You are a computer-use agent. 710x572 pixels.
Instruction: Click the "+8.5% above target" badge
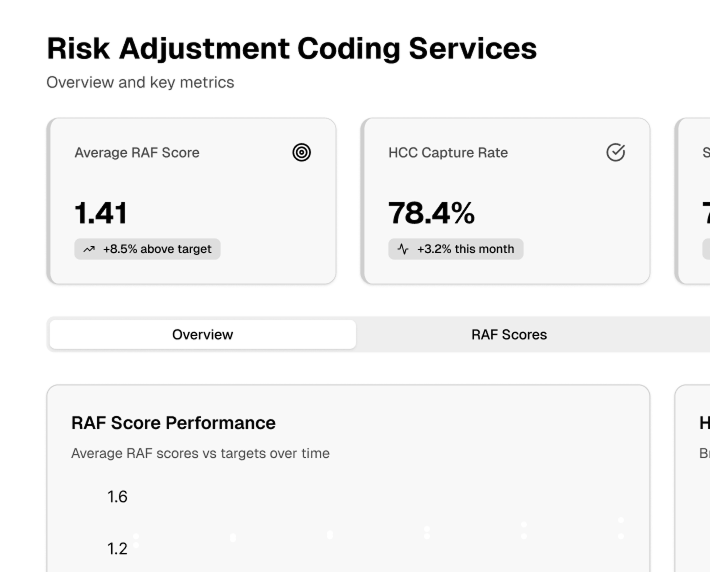point(147,249)
